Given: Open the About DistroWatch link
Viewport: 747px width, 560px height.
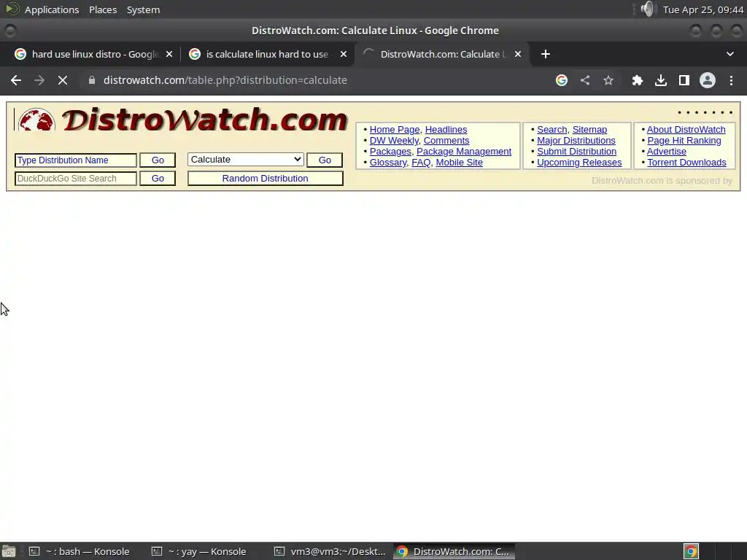Looking at the screenshot, I should pos(686,130).
